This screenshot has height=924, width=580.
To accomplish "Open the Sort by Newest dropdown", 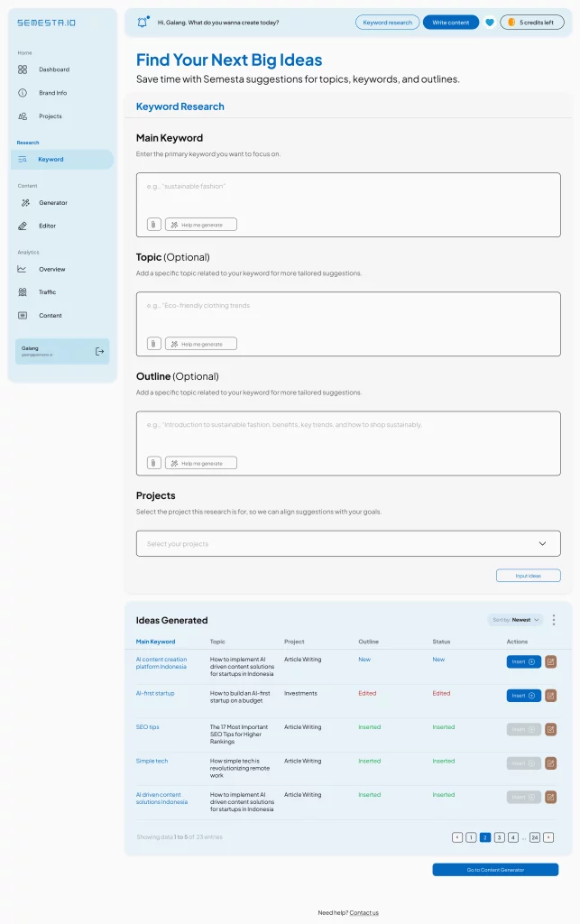I will pos(515,620).
